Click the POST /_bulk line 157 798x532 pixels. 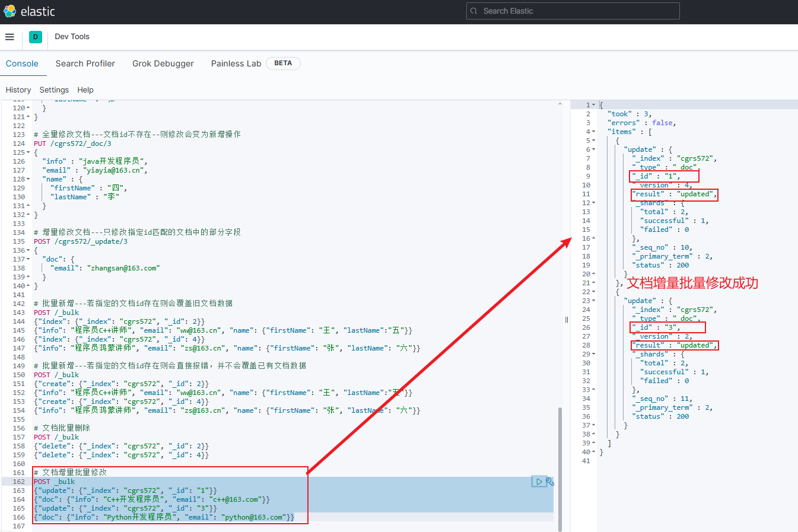coord(56,437)
